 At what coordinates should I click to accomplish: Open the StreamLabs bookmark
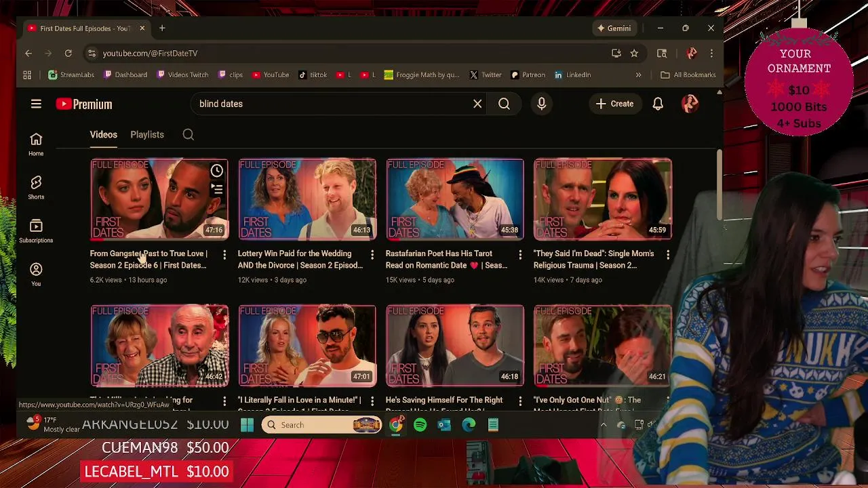tap(71, 75)
